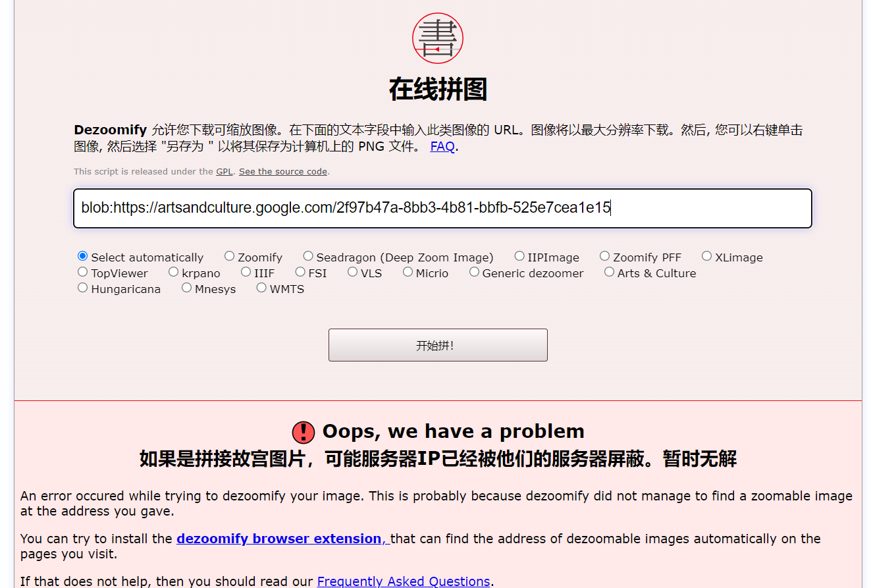Select the TopViewer dezoomer
Image resolution: width=871 pixels, height=588 pixels.
click(83, 271)
